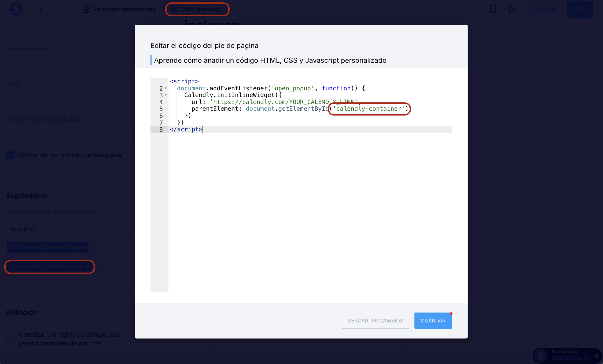
Task: Click the Systeme.io logo icon
Action: [16, 9]
